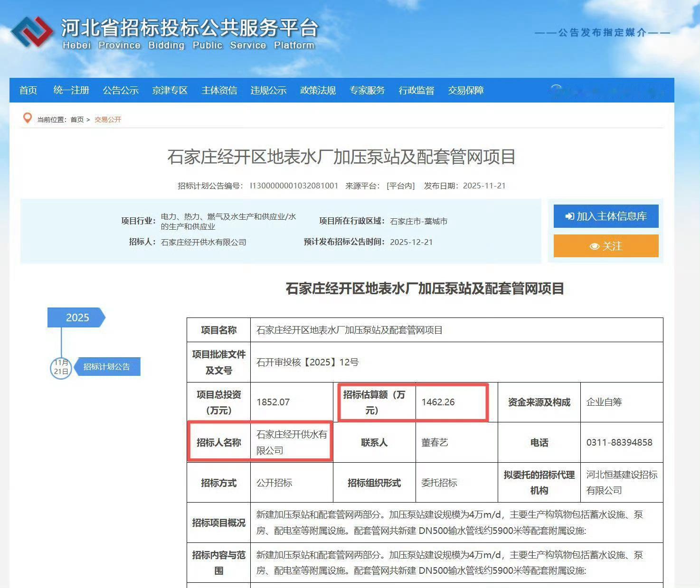Click the agency cell 河北恒基建设招标有限公司
The width and height of the screenshot is (700, 588).
click(622, 483)
